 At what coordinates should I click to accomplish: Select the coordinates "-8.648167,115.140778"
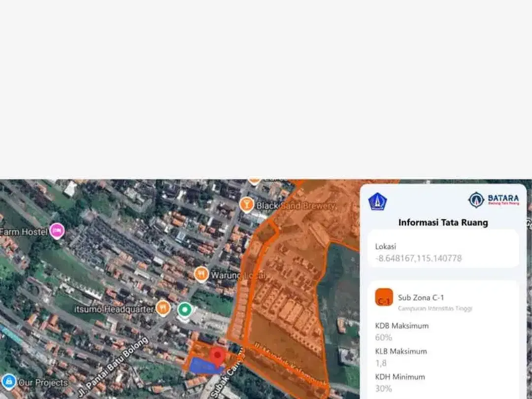tap(418, 258)
